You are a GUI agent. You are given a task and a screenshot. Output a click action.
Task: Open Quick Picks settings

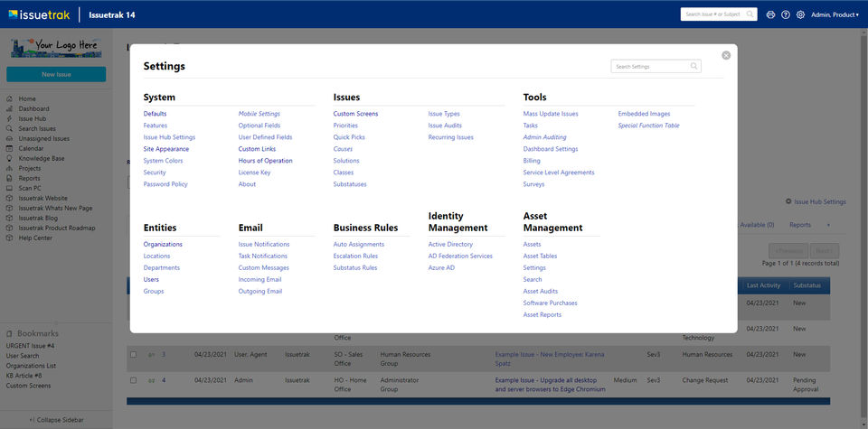tap(349, 137)
